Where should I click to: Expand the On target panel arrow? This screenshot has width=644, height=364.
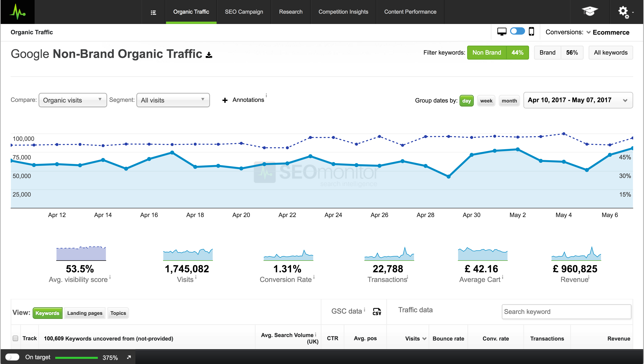click(x=129, y=357)
